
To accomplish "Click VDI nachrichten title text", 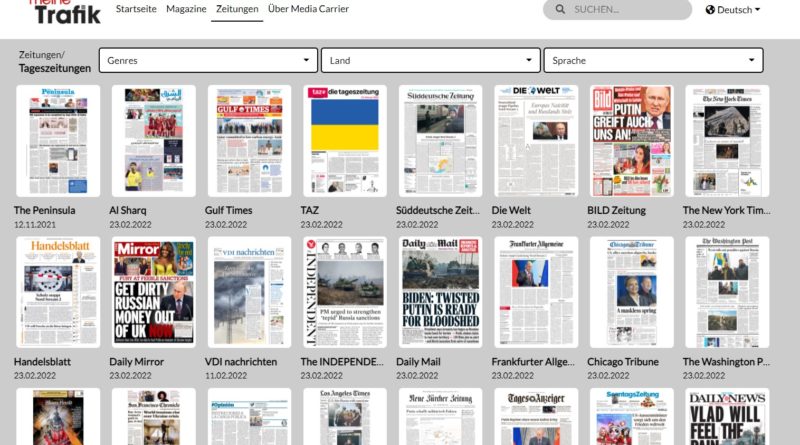I will pyautogui.click(x=241, y=362).
